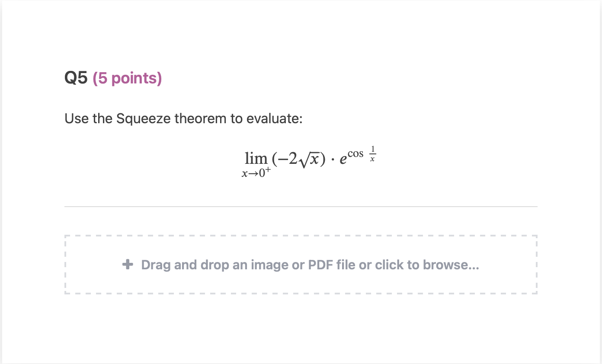The height and width of the screenshot is (364, 602).
Task: Click the dashed drag-and-drop upload area
Action: tap(301, 265)
